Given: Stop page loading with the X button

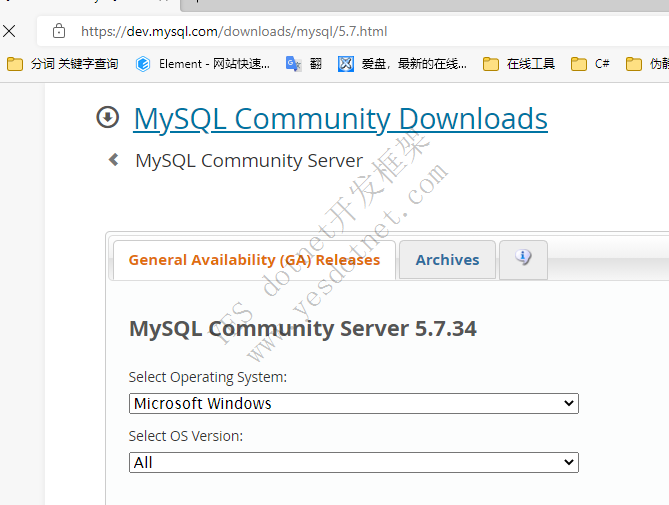Looking at the screenshot, I should pyautogui.click(x=9, y=31).
